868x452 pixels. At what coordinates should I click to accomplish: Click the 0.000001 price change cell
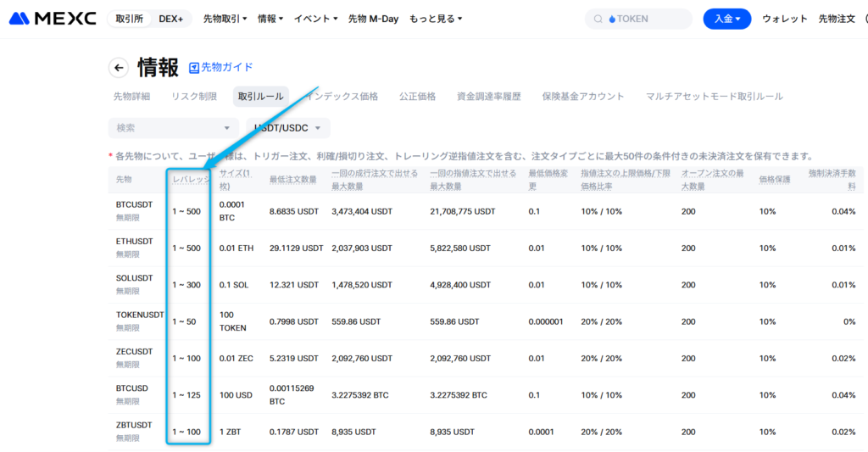coord(546,321)
